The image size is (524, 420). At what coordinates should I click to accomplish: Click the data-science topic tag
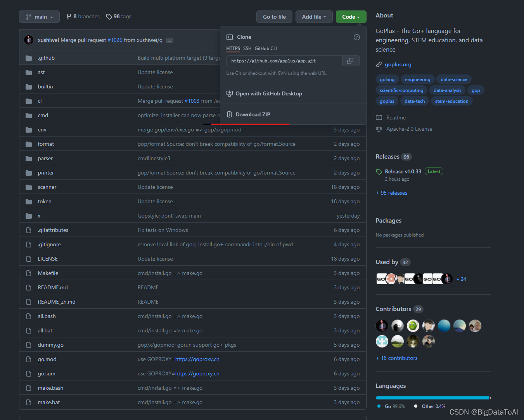pos(454,80)
